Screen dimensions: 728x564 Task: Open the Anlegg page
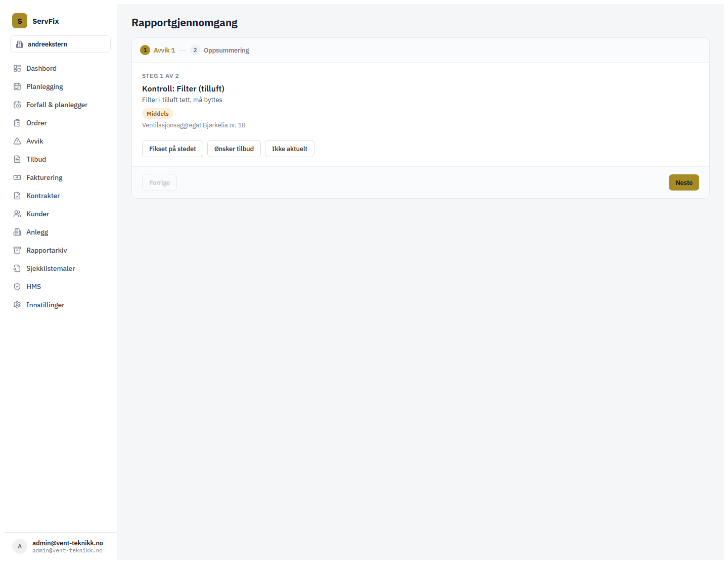pos(60,232)
